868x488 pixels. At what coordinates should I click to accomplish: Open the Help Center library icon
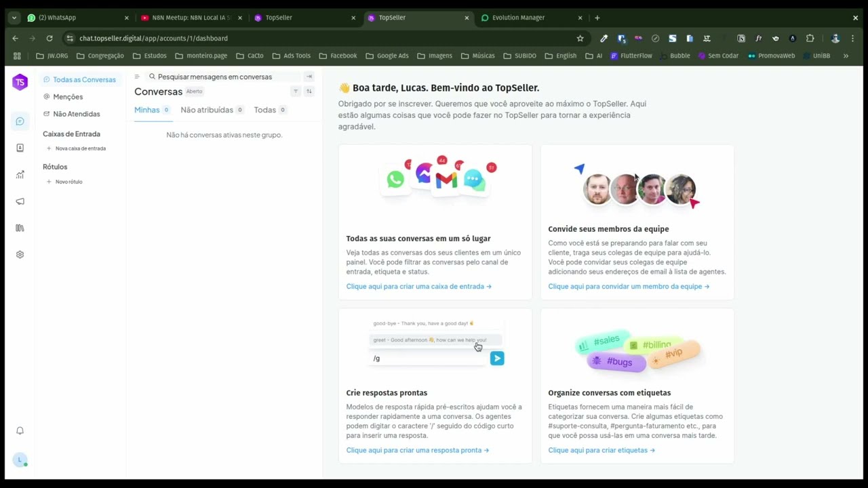[20, 228]
